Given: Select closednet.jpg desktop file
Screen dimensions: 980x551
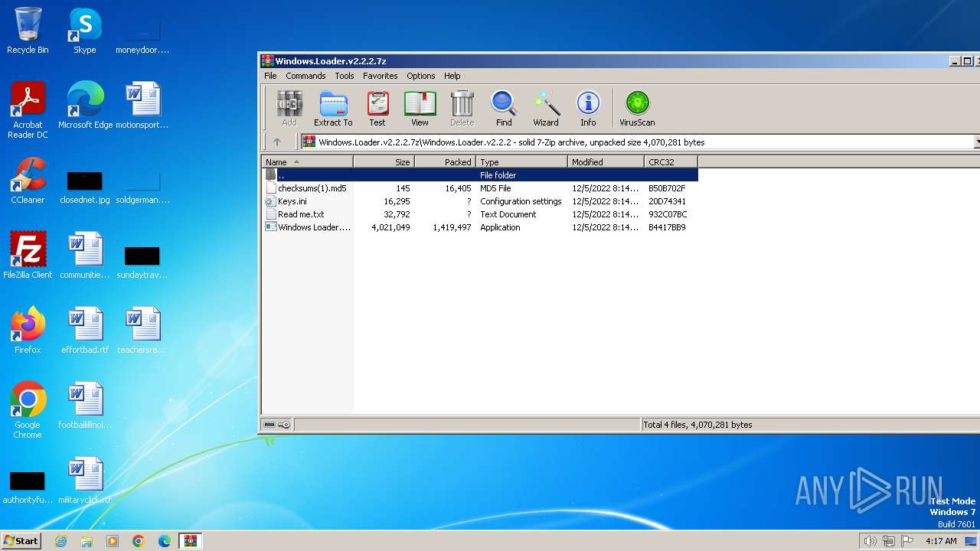Looking at the screenshot, I should coord(85,187).
